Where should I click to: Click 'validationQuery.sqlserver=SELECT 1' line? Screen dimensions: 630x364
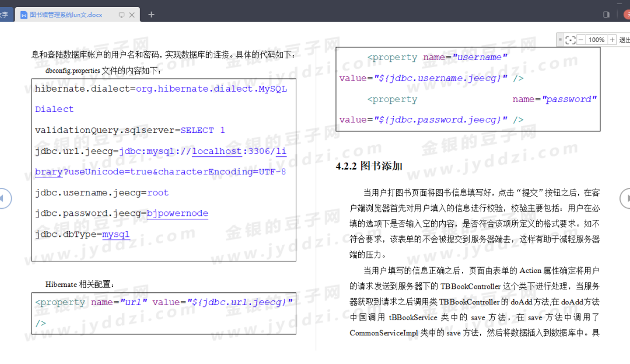[x=129, y=131]
